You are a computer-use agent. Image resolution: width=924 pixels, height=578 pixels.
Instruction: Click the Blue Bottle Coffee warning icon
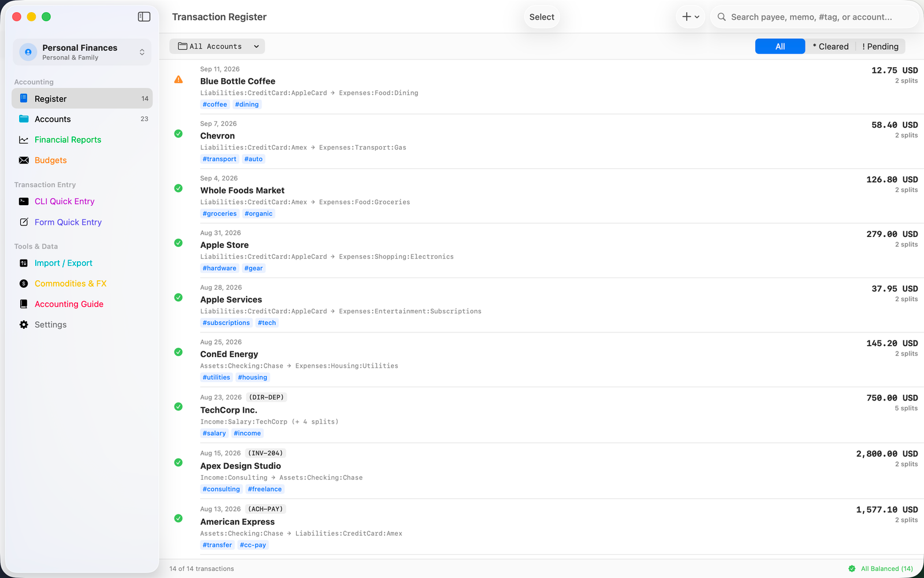178,79
